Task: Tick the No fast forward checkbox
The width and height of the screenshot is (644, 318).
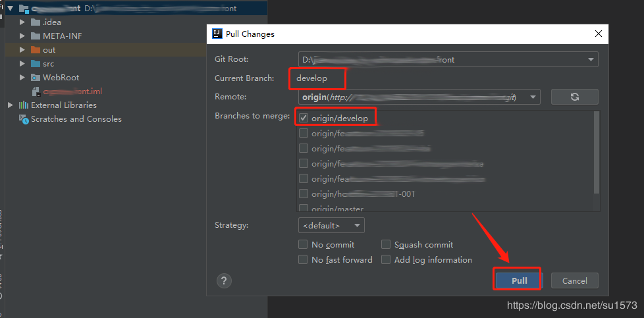Action: [x=303, y=259]
